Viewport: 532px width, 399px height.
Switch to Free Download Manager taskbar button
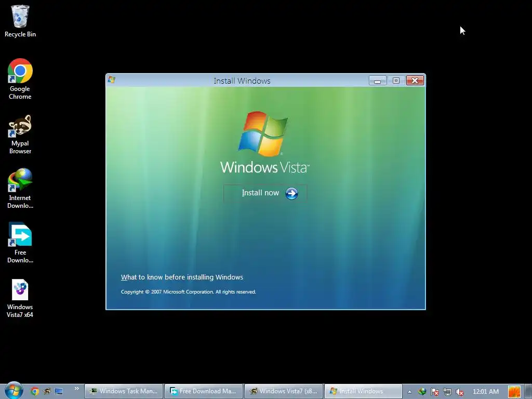point(204,391)
